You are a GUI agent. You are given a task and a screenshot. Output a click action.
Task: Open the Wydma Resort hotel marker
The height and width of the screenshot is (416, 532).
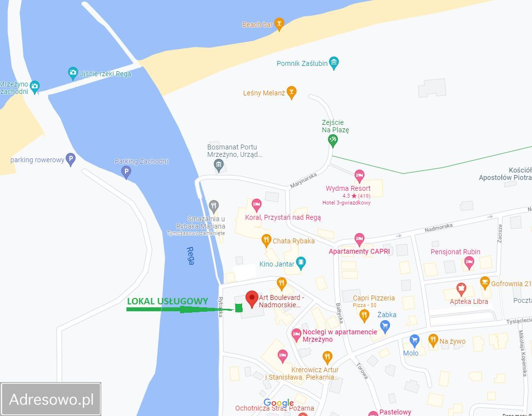(359, 177)
